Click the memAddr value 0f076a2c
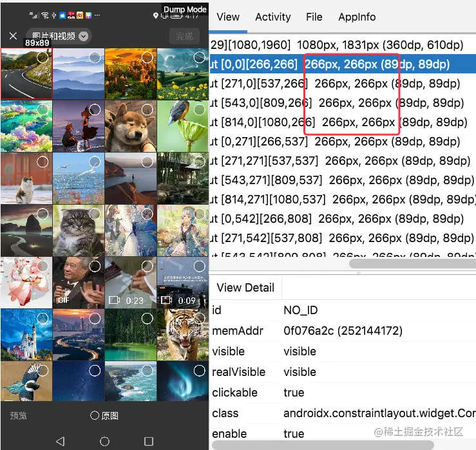This screenshot has width=476, height=450. pyautogui.click(x=343, y=331)
